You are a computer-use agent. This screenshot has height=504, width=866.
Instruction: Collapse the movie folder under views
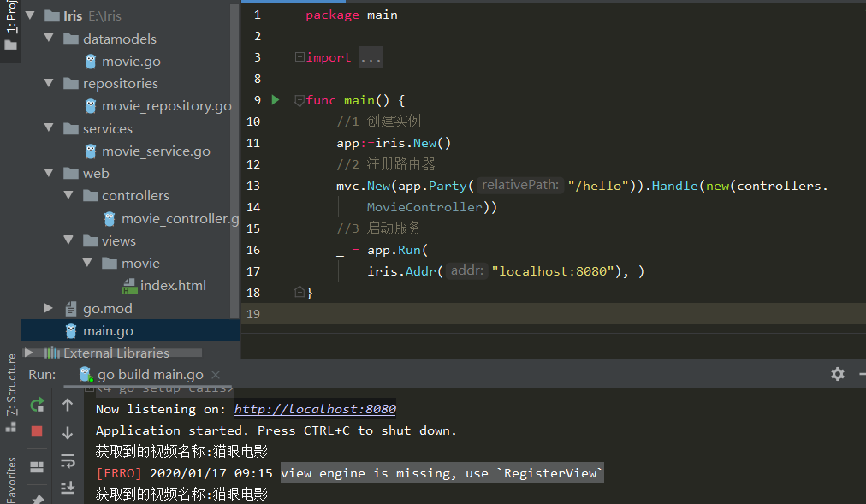tap(88, 262)
